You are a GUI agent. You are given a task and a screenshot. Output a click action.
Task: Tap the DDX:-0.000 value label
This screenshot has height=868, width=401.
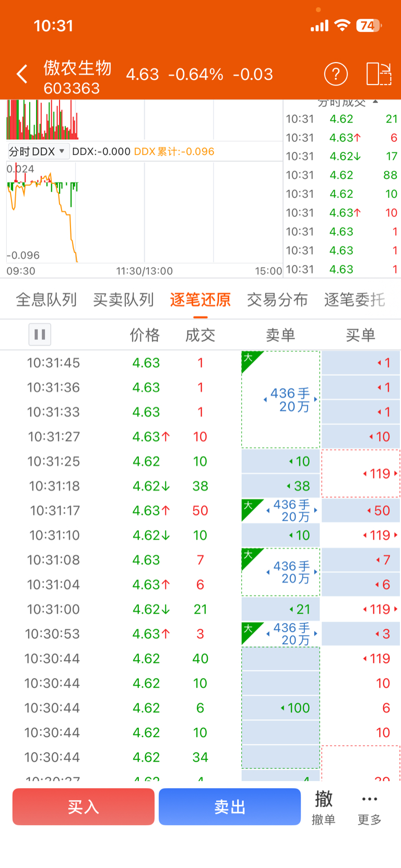coord(101,151)
